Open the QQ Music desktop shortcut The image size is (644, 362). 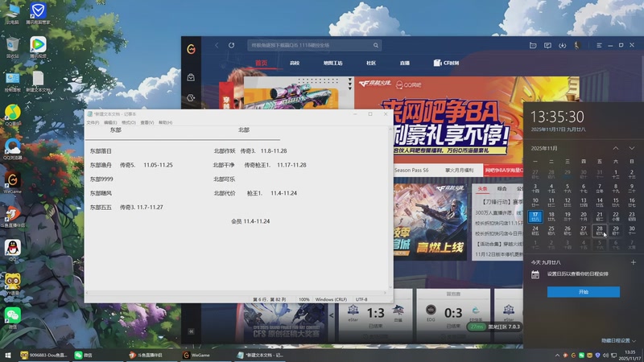(13, 114)
